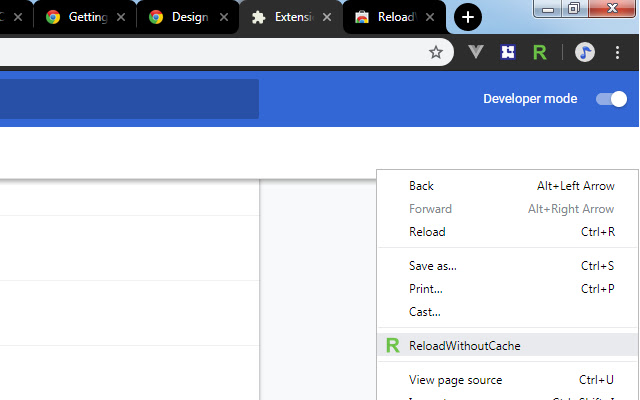Viewport: 640px width, 400px height.
Task: Click the extensions search field
Action: [x=128, y=99]
